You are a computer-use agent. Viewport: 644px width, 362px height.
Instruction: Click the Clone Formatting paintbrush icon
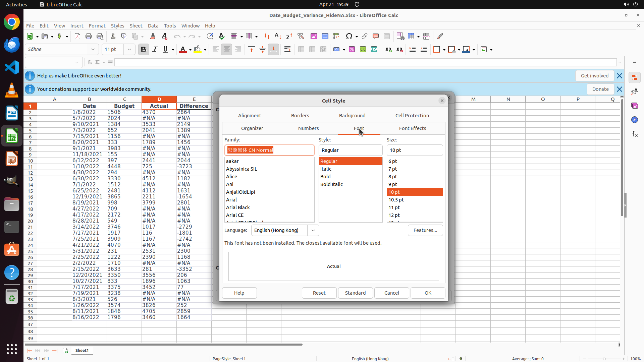[x=153, y=36]
